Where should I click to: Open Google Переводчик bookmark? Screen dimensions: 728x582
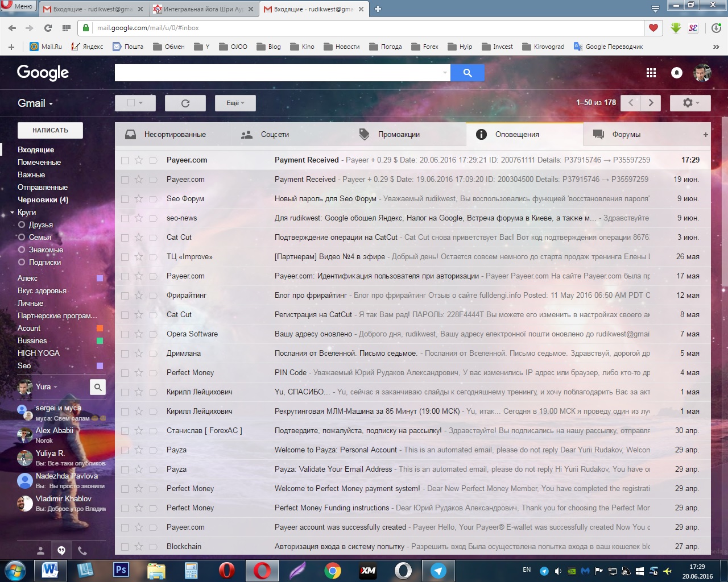click(608, 47)
